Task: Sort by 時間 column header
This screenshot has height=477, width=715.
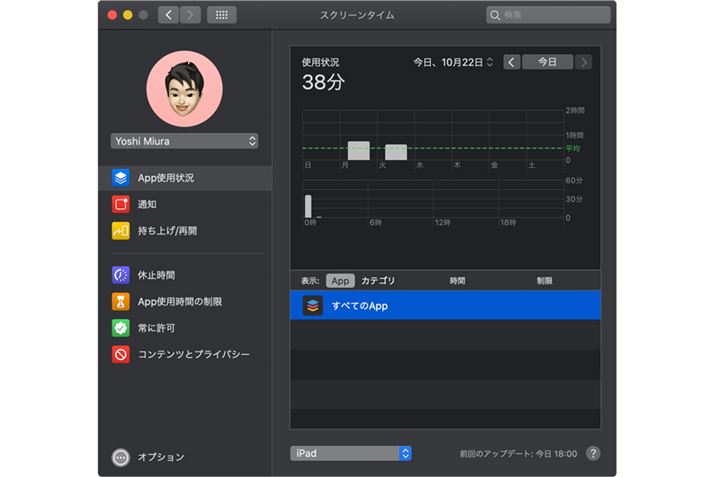Action: [457, 281]
